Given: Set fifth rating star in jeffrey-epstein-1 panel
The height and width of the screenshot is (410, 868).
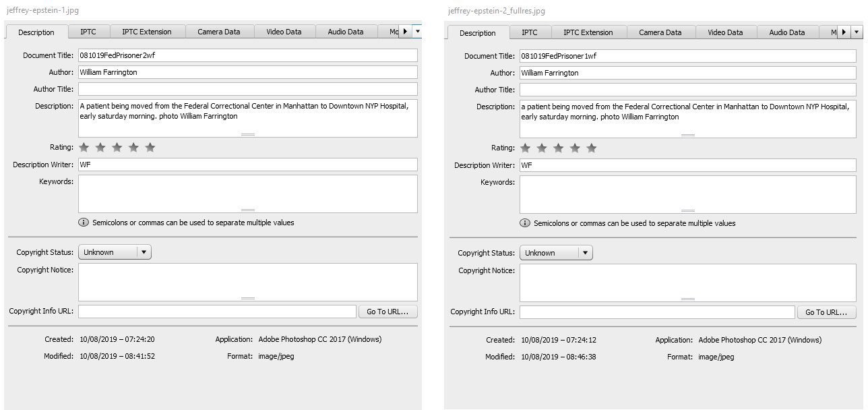Looking at the screenshot, I should coord(150,147).
